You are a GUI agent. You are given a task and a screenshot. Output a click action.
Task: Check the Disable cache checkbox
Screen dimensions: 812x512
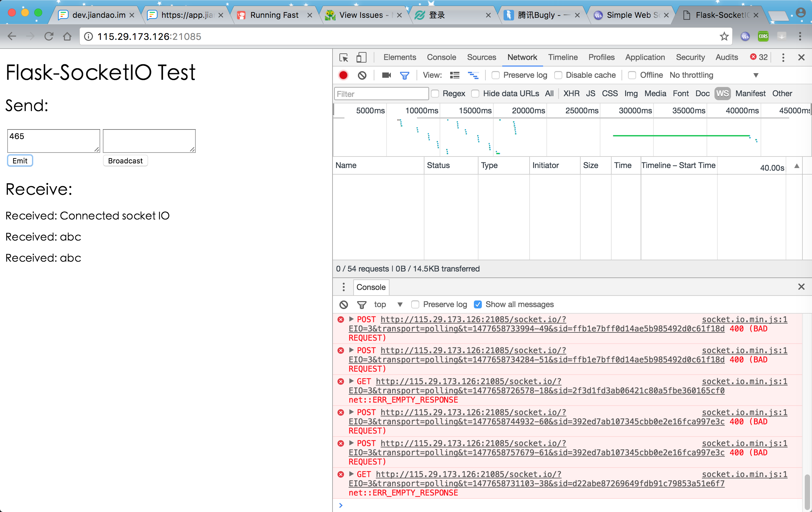pos(558,75)
